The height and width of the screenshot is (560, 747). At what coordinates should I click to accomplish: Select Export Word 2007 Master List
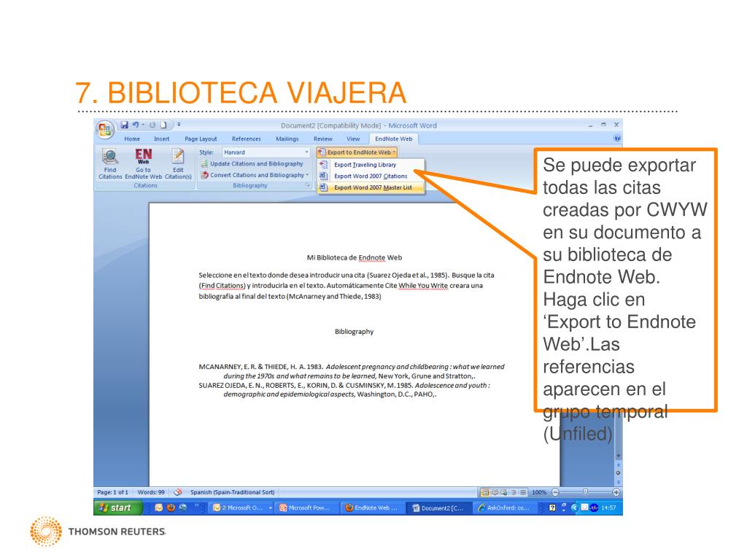[x=370, y=187]
